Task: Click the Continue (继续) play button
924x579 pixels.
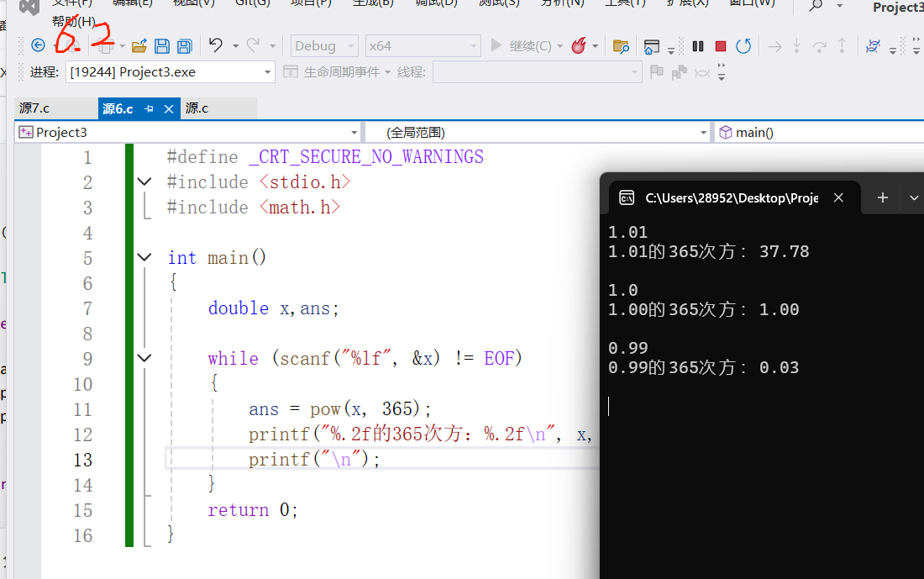Action: (x=496, y=45)
